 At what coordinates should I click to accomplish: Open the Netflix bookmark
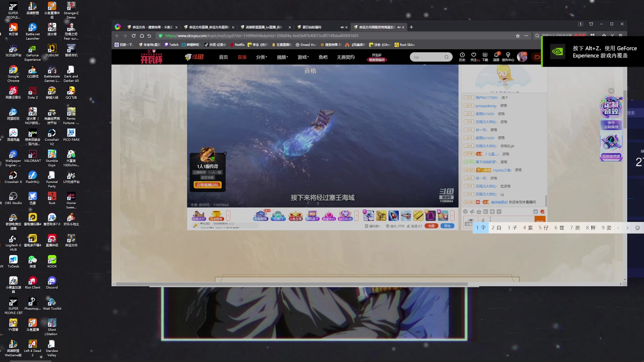237,45
